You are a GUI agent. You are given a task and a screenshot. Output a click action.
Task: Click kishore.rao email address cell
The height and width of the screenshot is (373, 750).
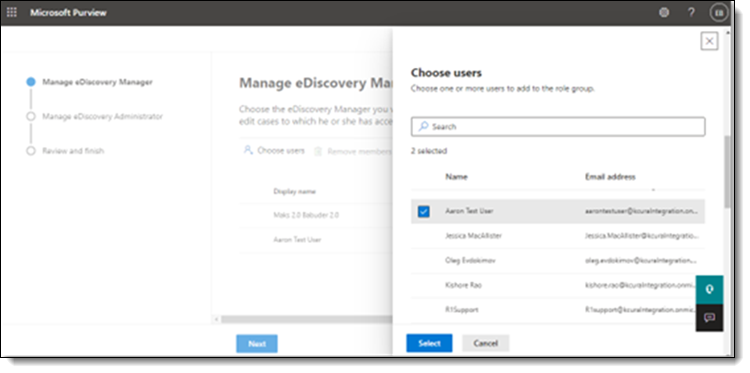(x=641, y=285)
